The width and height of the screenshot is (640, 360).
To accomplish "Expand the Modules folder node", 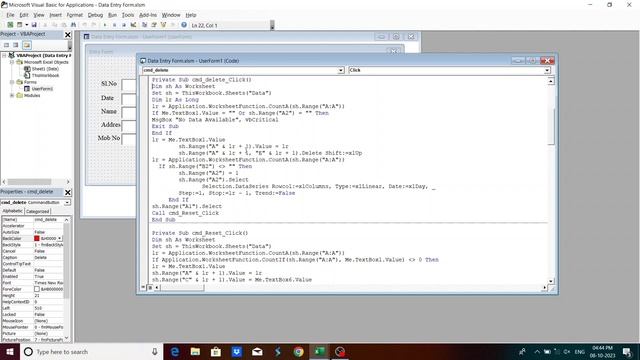I will [12, 95].
